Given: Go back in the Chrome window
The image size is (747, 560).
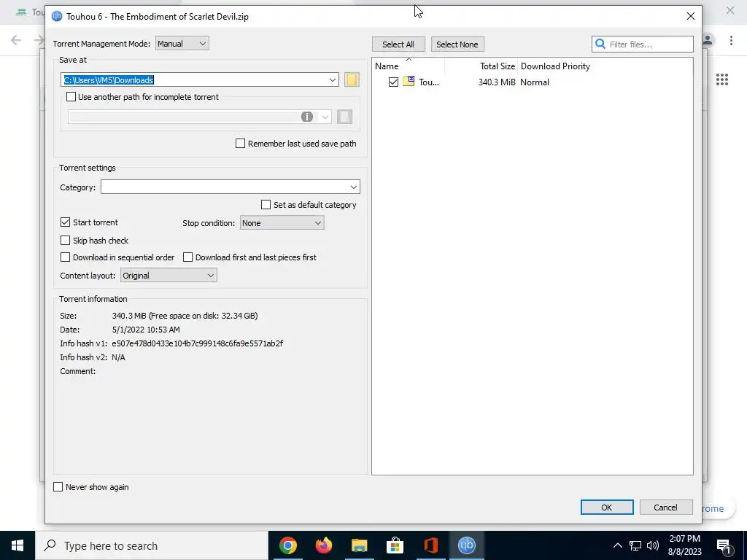Looking at the screenshot, I should coord(16,40).
